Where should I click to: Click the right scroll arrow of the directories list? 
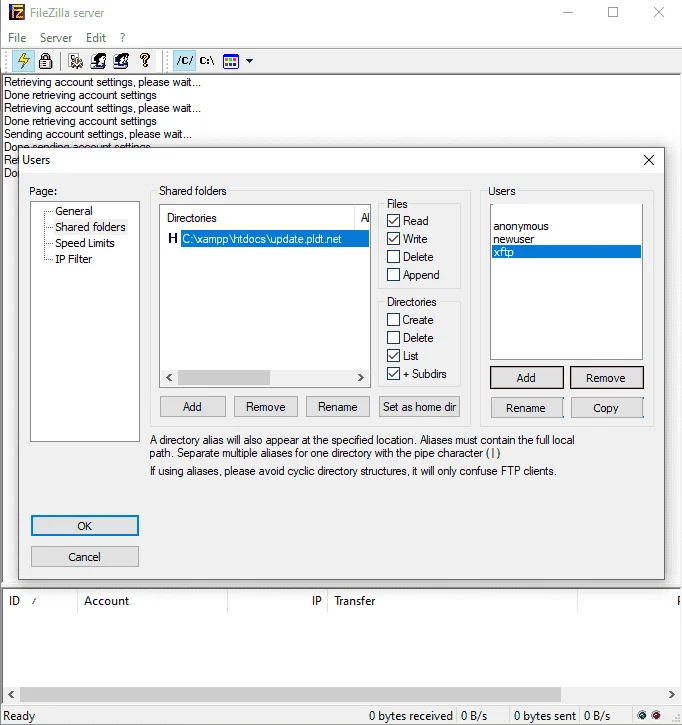coord(361,377)
